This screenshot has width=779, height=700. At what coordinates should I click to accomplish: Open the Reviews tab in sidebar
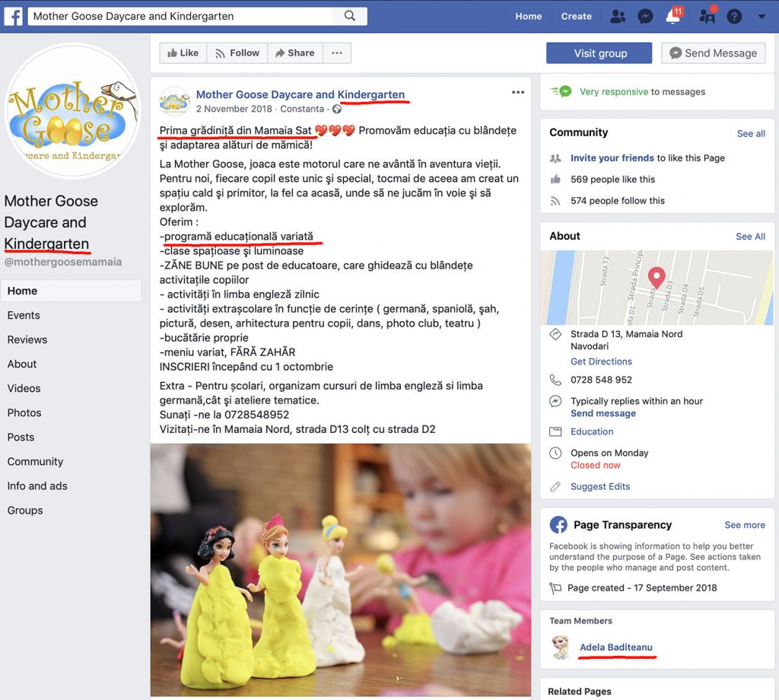tap(27, 340)
